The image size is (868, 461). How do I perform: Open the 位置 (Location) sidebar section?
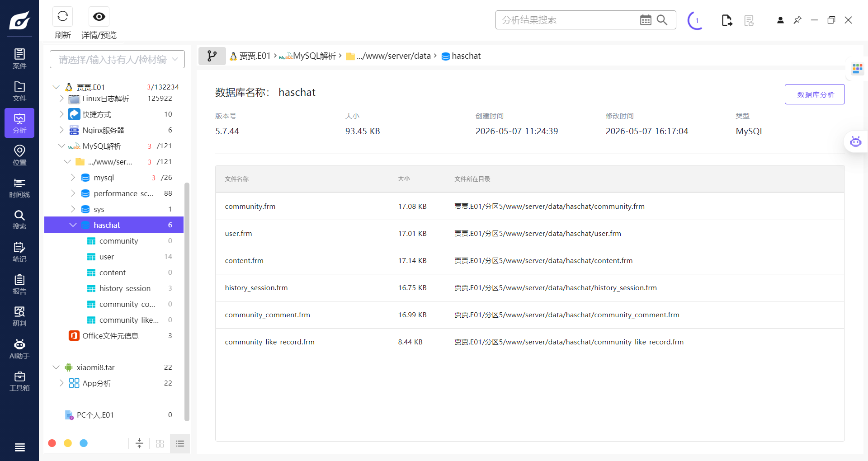point(19,155)
